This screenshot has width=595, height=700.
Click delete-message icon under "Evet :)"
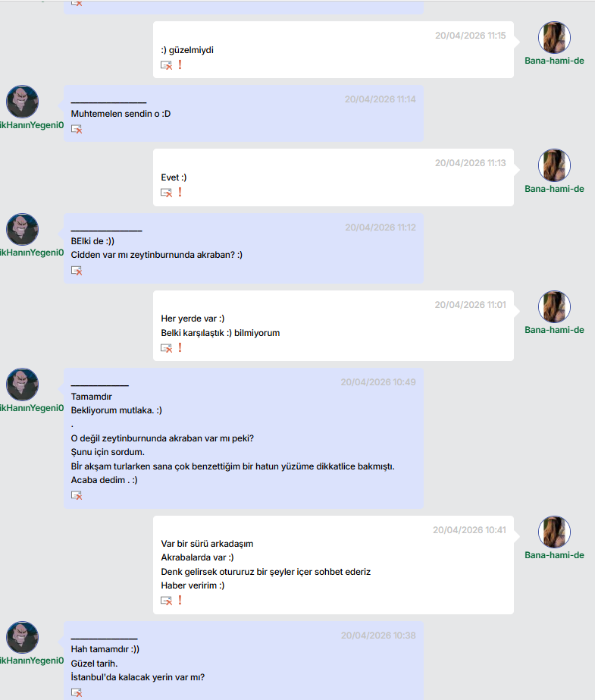[166, 193]
